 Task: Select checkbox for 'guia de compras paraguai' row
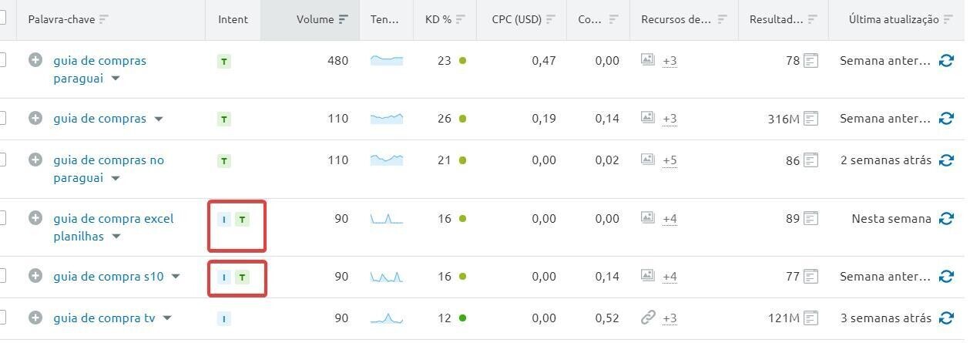2,60
